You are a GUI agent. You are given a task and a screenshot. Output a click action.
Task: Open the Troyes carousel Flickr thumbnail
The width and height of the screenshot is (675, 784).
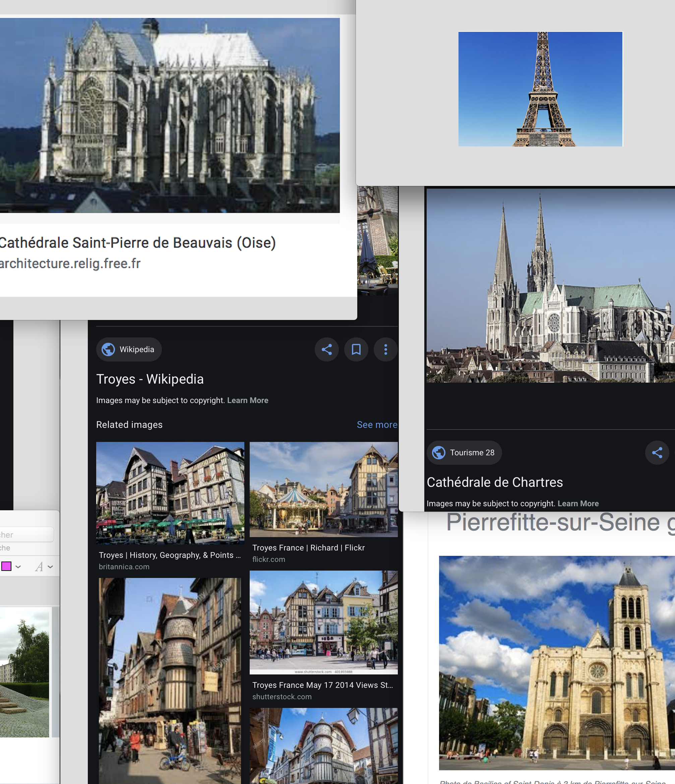(x=323, y=489)
